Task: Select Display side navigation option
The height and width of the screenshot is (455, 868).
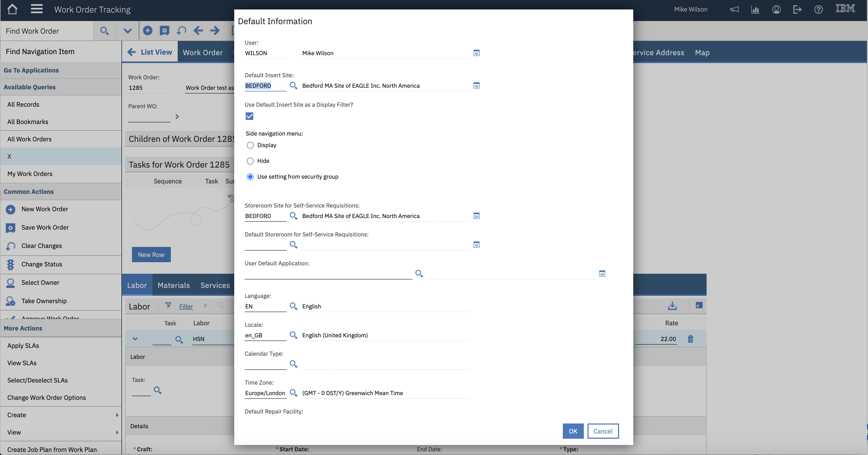Action: pyautogui.click(x=250, y=145)
